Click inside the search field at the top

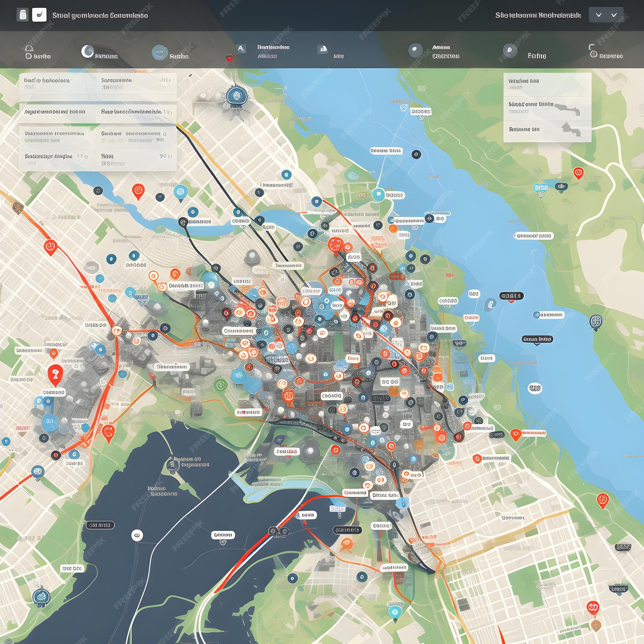[x=100, y=15]
